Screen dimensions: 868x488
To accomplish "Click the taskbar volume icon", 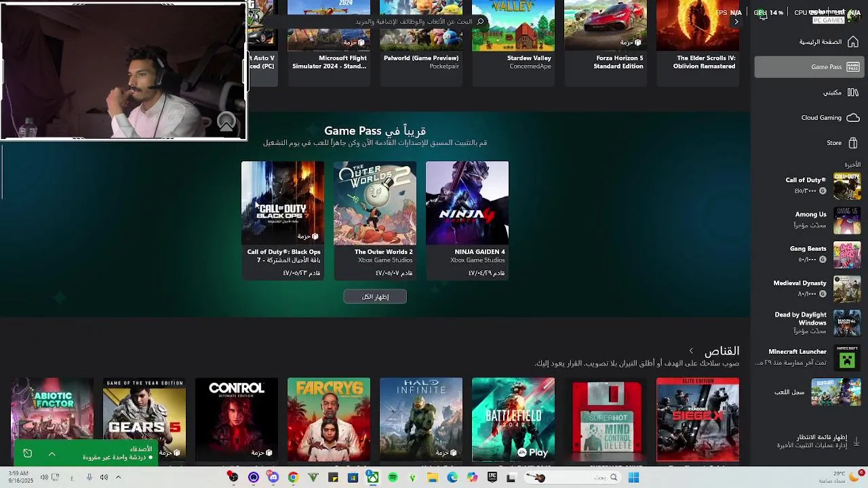I will tap(104, 477).
